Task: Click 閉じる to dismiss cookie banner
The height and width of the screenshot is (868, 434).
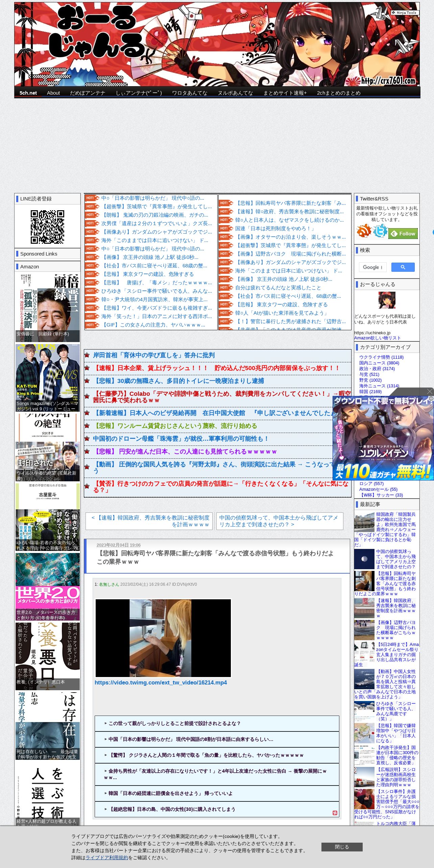Action: click(342, 847)
